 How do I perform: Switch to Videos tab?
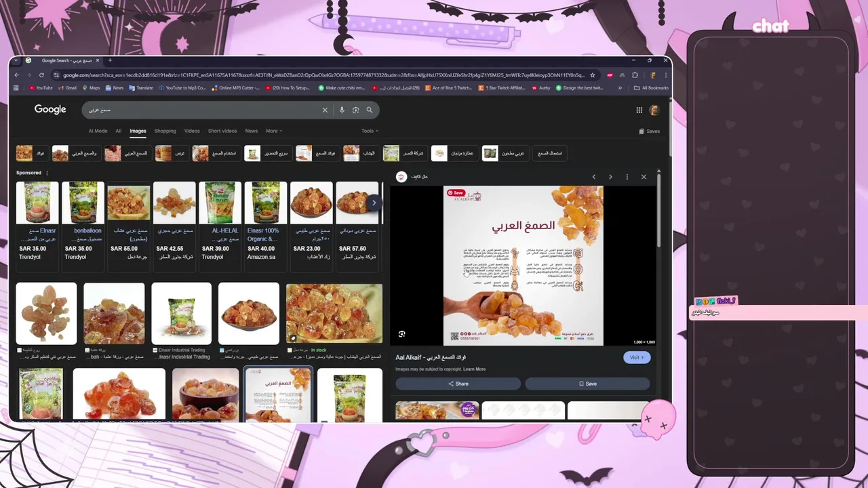click(192, 131)
